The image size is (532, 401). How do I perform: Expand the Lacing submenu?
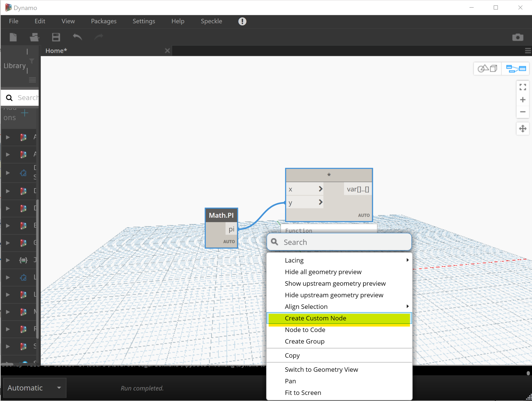point(339,260)
